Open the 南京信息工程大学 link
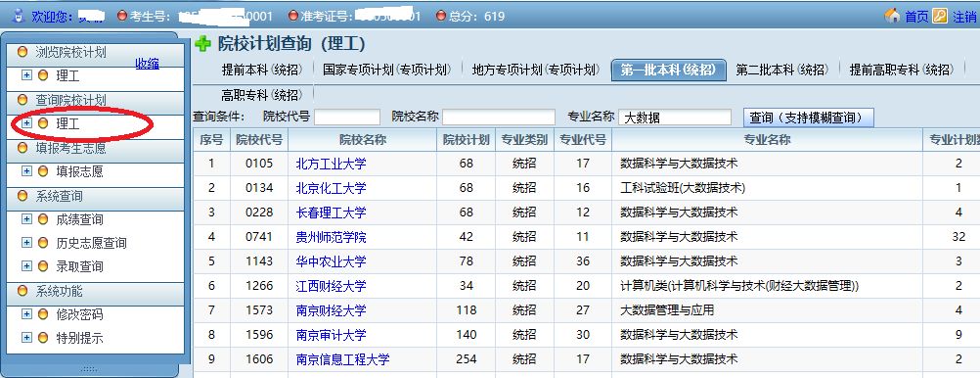The height and width of the screenshot is (378, 980). [x=342, y=359]
